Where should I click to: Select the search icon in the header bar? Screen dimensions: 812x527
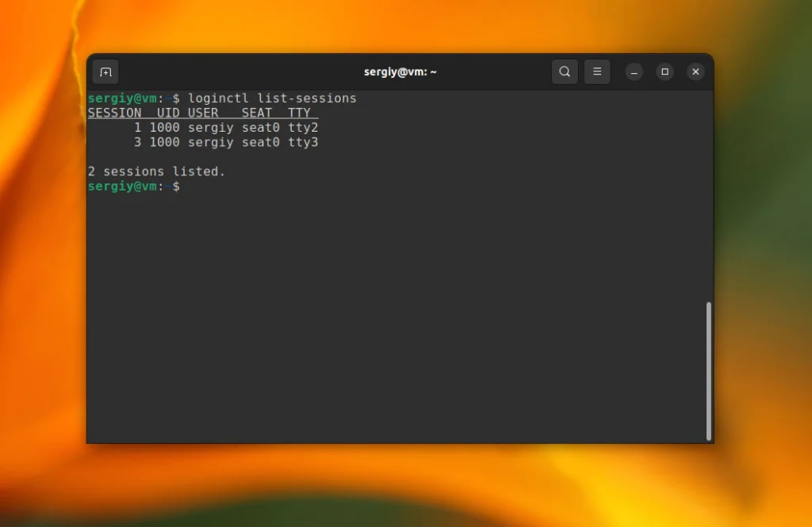pos(565,71)
